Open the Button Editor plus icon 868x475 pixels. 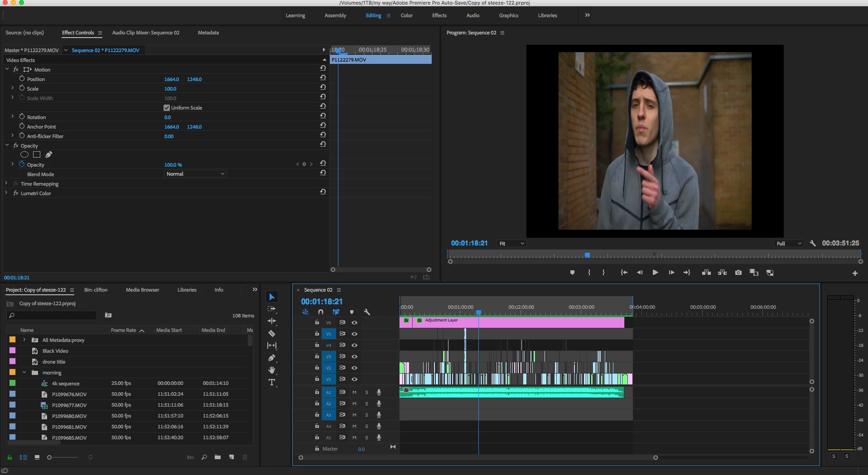855,273
